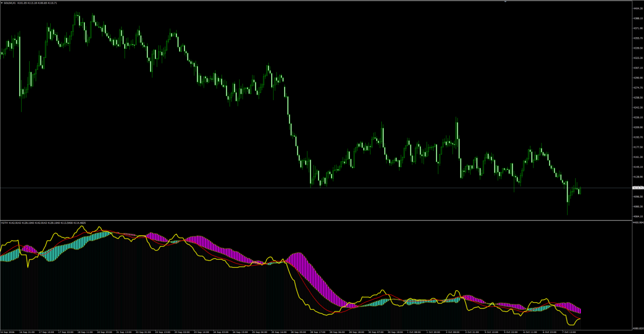
Task: Click the current price label on the price axis
Action: coord(637,188)
